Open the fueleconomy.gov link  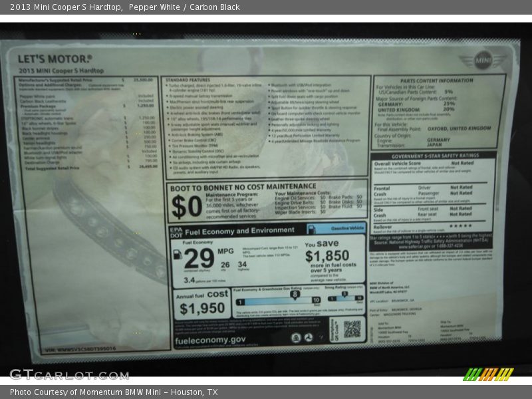coord(210,340)
